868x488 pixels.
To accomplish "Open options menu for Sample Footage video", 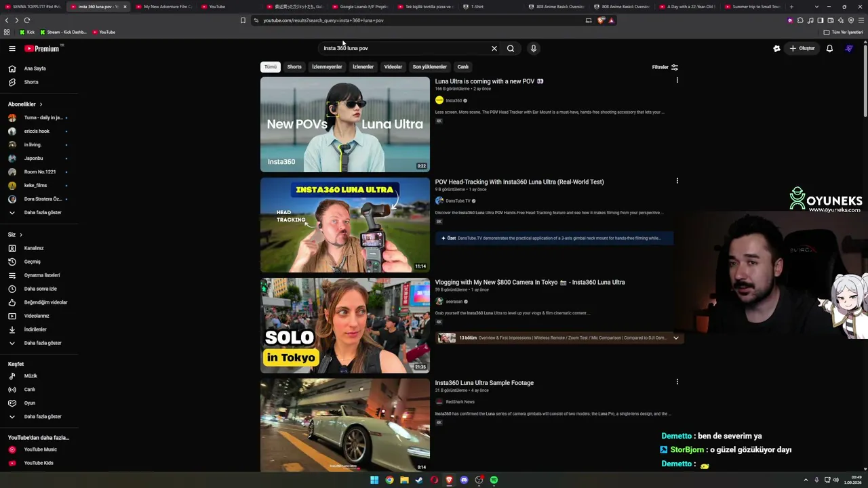I will pos(677,382).
